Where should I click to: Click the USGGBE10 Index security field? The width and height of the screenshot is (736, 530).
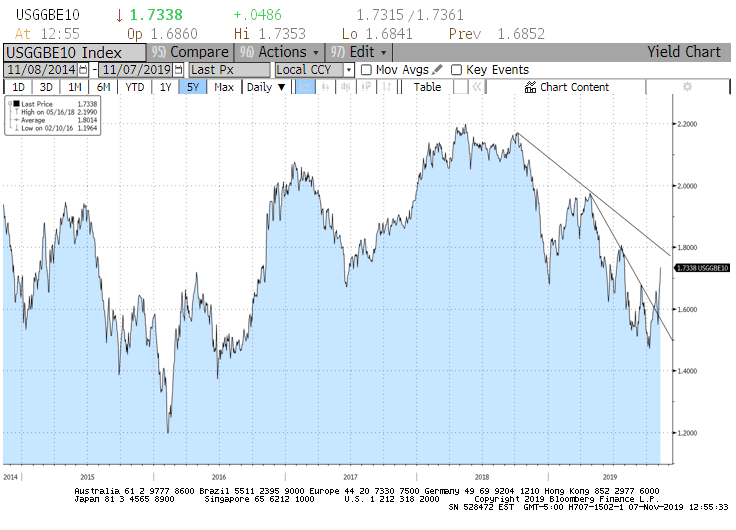[x=75, y=52]
